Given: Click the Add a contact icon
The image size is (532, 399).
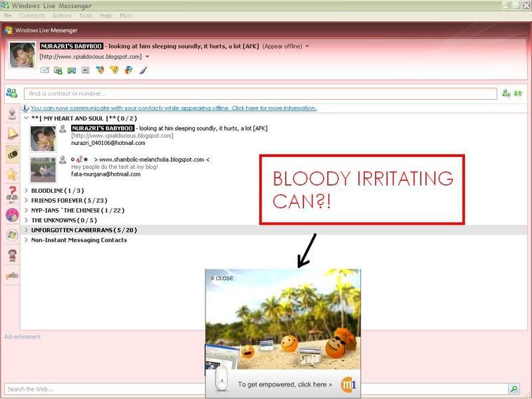Looking at the screenshot, I should click(506, 94).
